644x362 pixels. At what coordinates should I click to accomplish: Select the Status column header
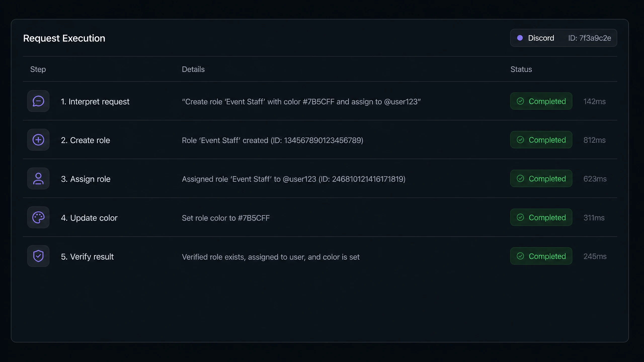tap(521, 69)
